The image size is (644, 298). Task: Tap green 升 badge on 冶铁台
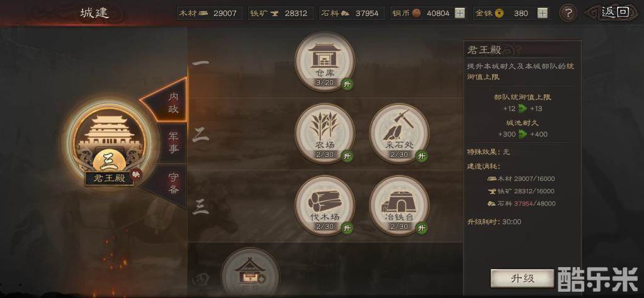[421, 228]
